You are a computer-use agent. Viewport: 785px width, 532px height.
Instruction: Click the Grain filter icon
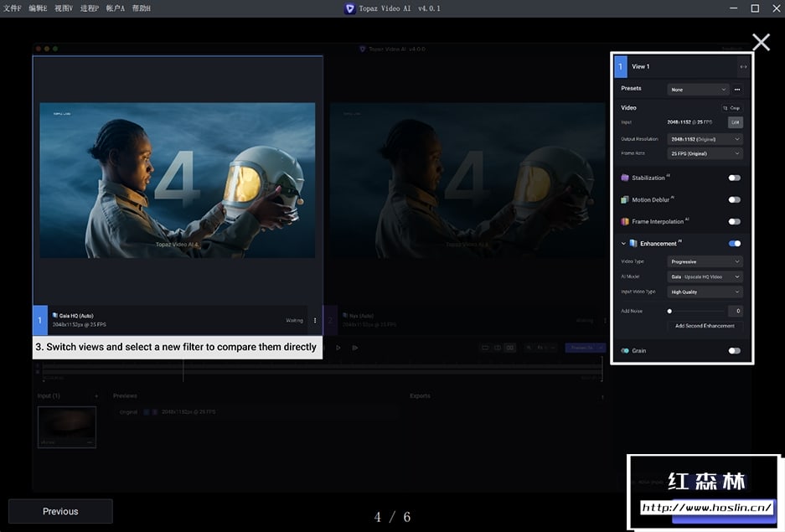(625, 351)
